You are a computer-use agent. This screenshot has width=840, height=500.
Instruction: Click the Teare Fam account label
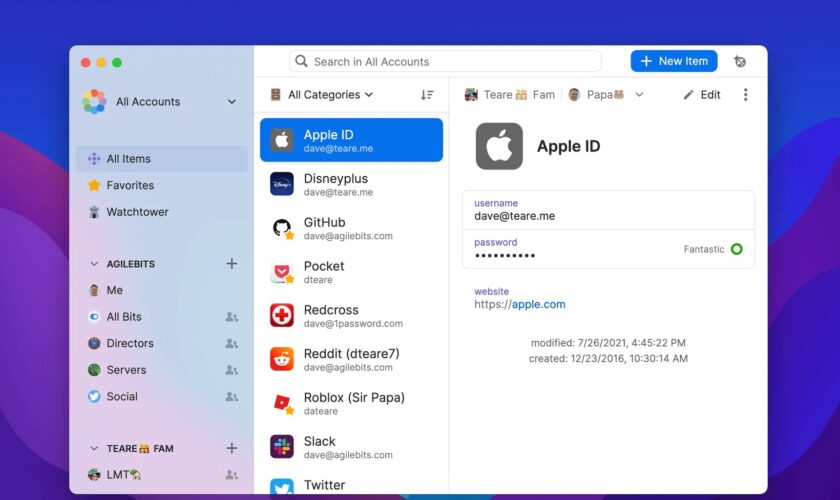coord(510,95)
